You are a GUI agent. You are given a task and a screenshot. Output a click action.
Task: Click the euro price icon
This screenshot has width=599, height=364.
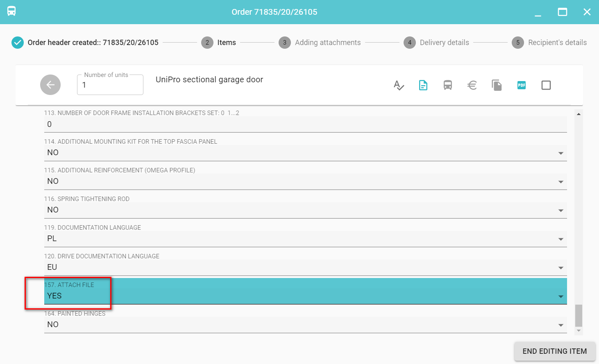click(472, 85)
